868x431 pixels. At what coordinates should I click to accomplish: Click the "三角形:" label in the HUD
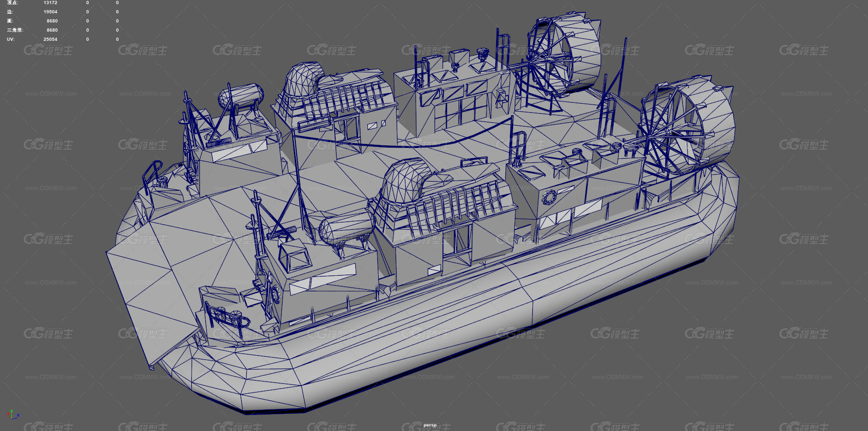15,30
